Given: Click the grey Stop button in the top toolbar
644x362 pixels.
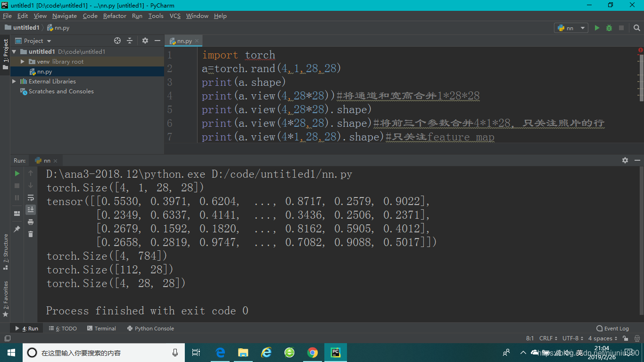Looking at the screenshot, I should click(x=621, y=28).
